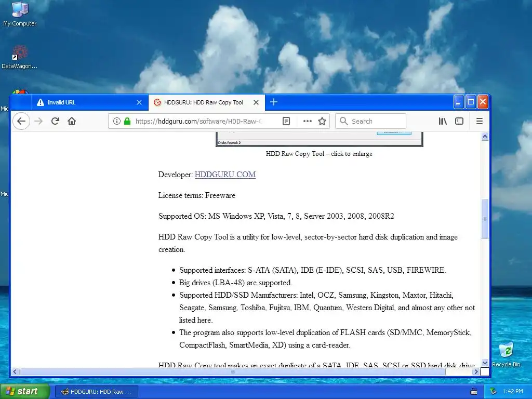This screenshot has width=532, height=399.
Task: Select HDDGURU taskbar button
Action: point(97,392)
